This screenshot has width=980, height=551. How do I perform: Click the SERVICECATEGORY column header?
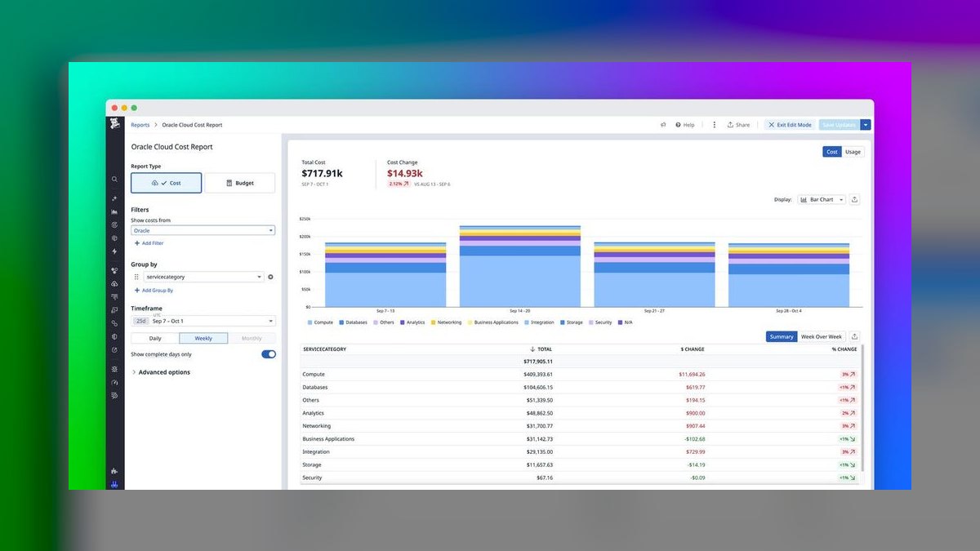[x=324, y=349]
